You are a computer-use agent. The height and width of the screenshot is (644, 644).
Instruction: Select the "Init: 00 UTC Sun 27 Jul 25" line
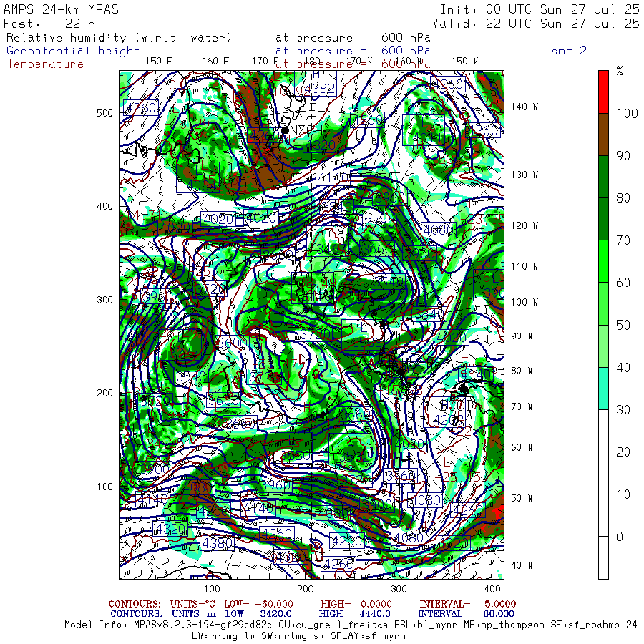(x=540, y=9)
